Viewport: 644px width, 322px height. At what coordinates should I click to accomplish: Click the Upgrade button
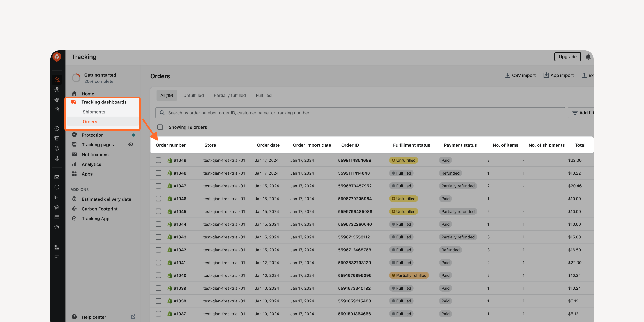coord(568,57)
